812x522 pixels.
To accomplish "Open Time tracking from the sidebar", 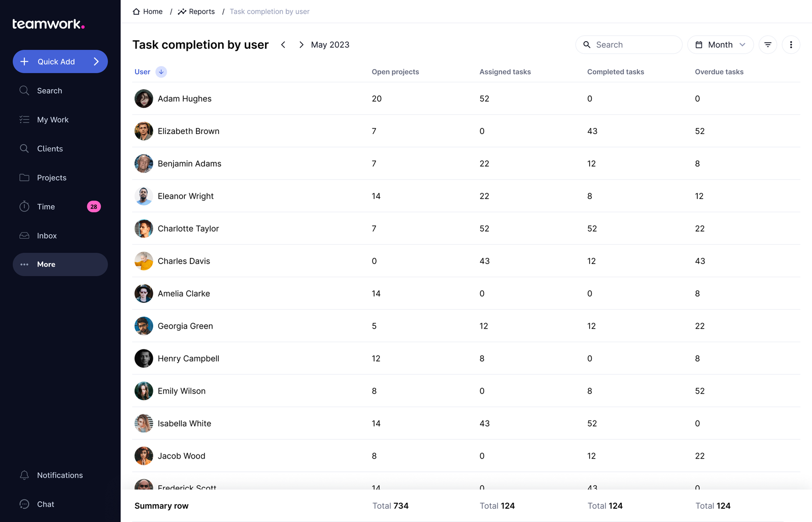I will point(46,207).
